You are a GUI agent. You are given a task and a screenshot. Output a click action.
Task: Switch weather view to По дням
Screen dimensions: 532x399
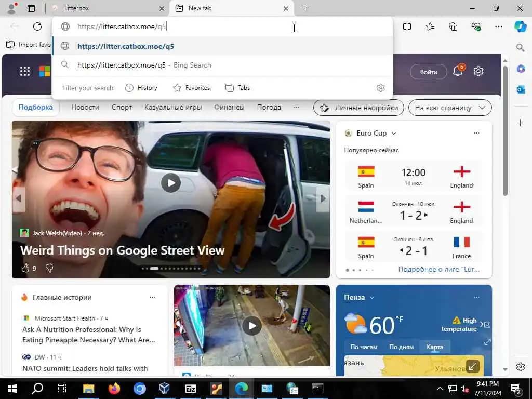click(401, 347)
